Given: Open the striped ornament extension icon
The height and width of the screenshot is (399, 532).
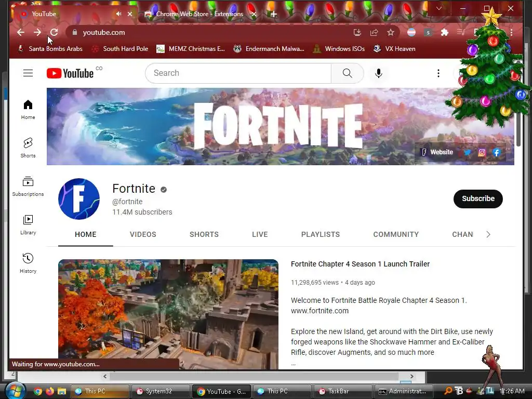Looking at the screenshot, I should click(411, 32).
